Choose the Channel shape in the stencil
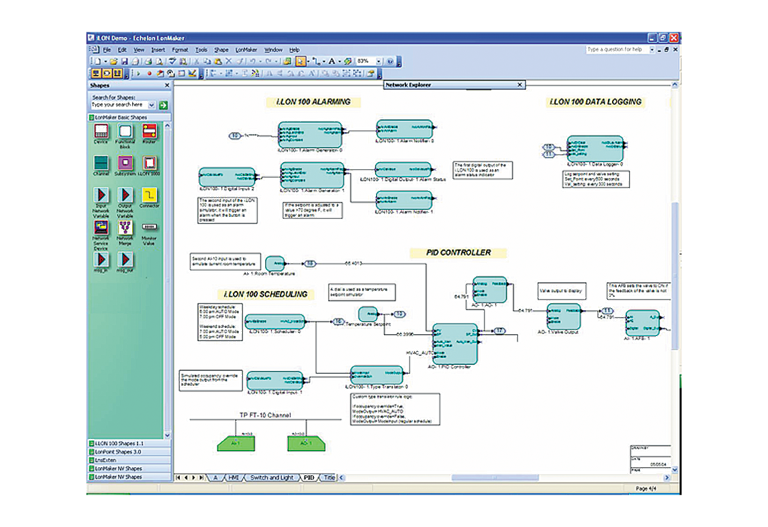 coord(100,163)
